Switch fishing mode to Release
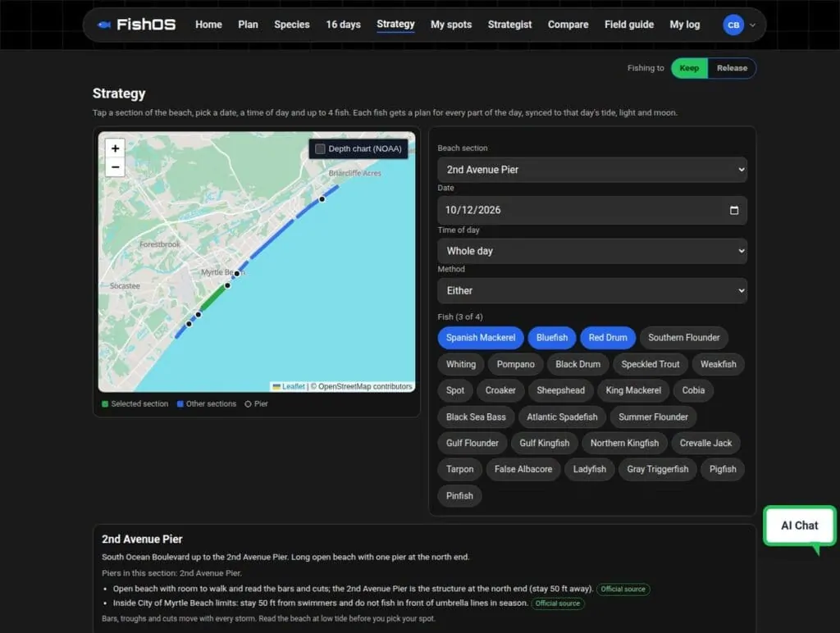 point(732,68)
